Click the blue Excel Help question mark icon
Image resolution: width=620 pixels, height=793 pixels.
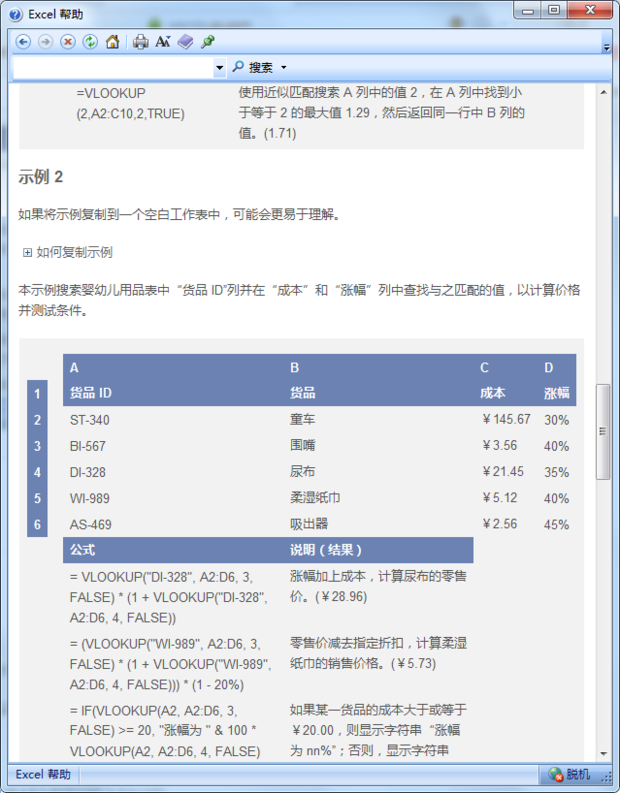tap(16, 15)
